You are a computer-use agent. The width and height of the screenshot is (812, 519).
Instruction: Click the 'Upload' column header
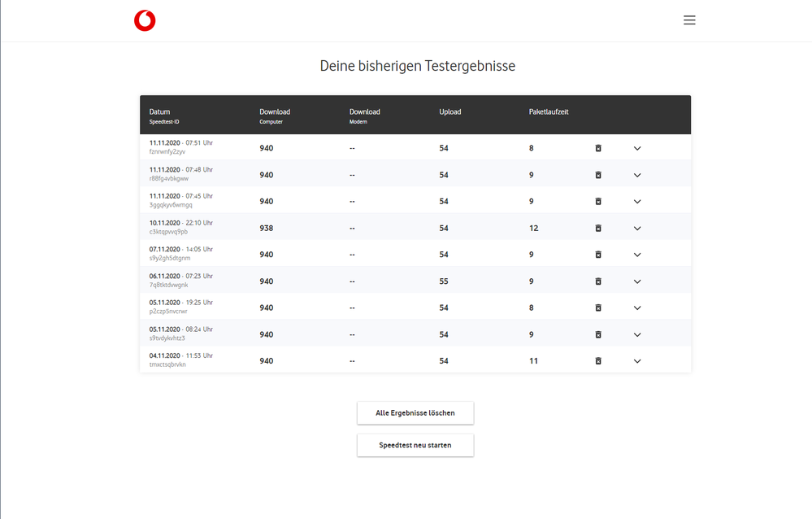point(450,112)
